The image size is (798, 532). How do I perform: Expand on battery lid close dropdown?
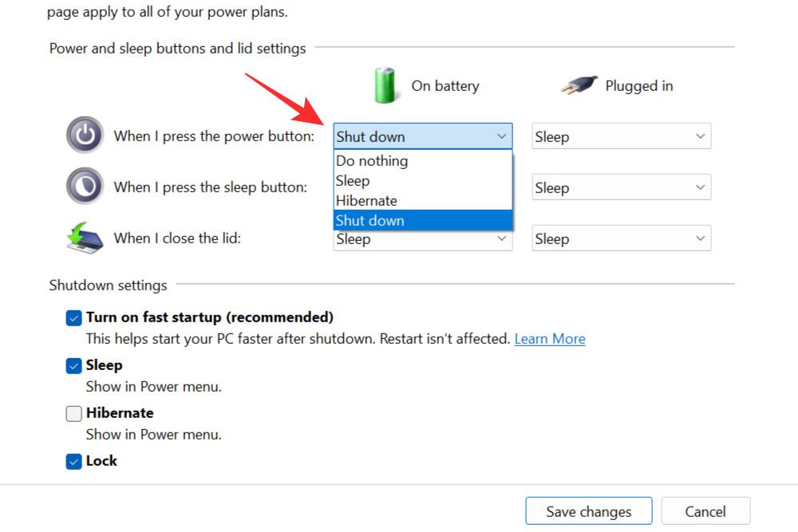point(423,240)
